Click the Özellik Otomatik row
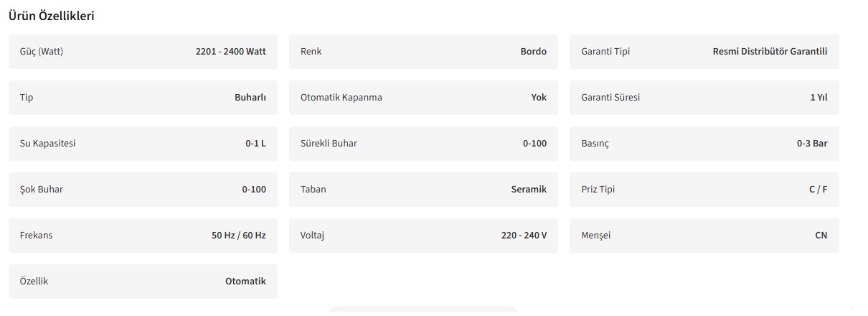 coord(143,282)
